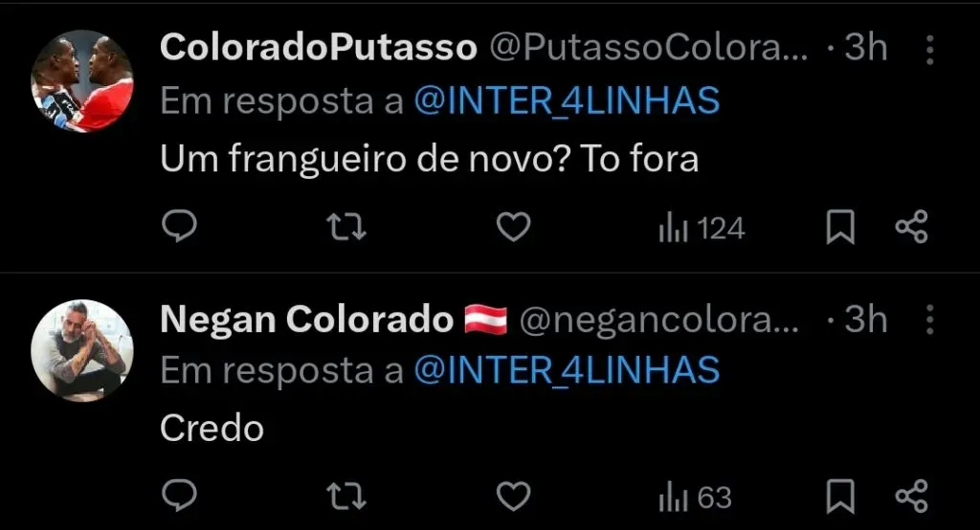Viewport: 980px width, 530px height.
Task: View analytics showing 124 views
Action: (702, 229)
